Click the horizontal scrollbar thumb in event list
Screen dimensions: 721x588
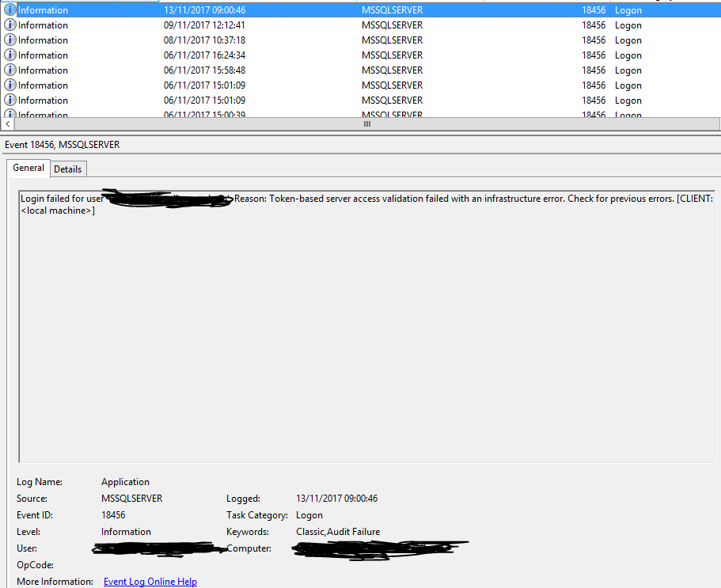coord(366,123)
